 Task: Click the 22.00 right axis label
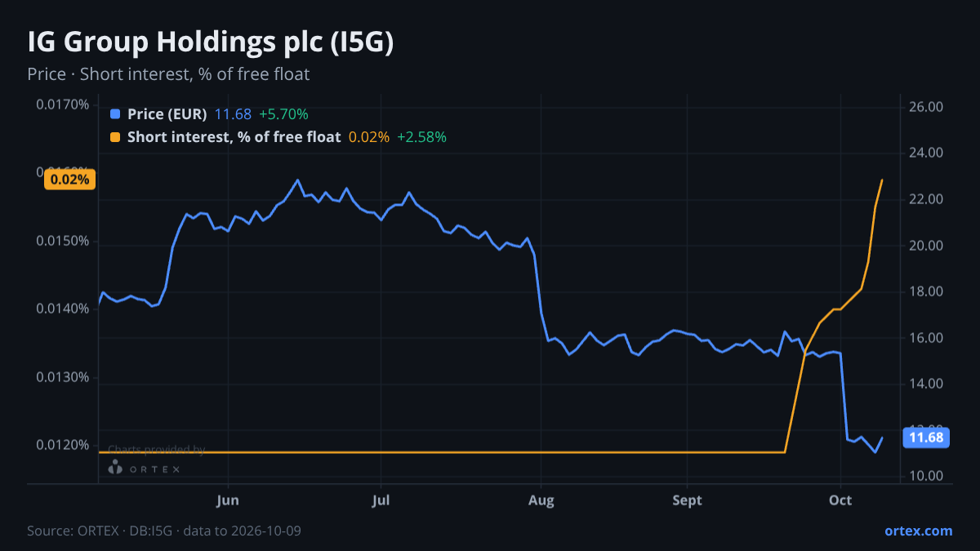pos(926,199)
